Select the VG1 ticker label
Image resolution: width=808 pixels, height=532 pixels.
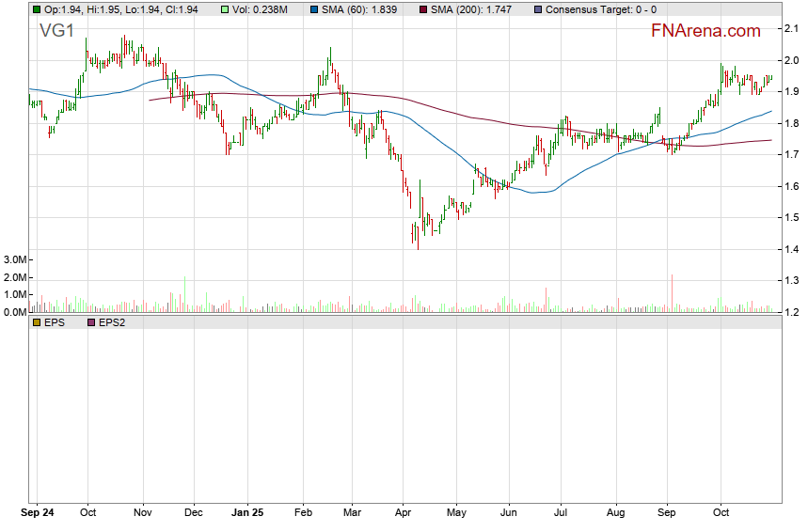[56, 31]
